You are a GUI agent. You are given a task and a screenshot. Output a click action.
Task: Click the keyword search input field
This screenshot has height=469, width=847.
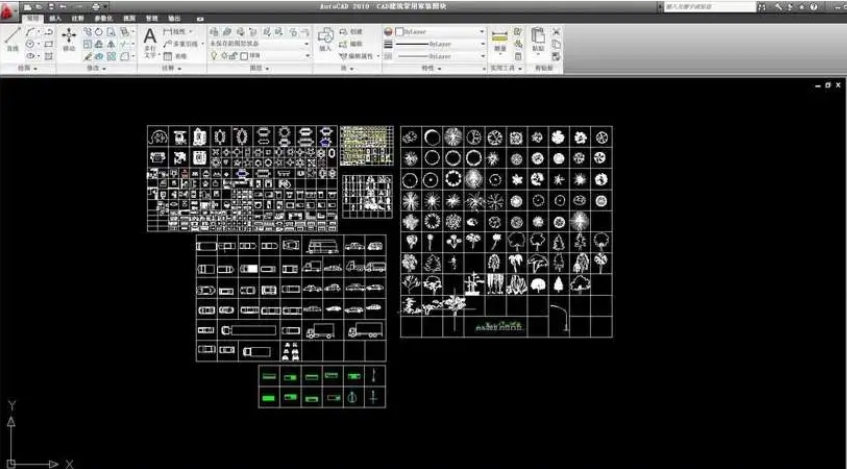[x=709, y=7]
